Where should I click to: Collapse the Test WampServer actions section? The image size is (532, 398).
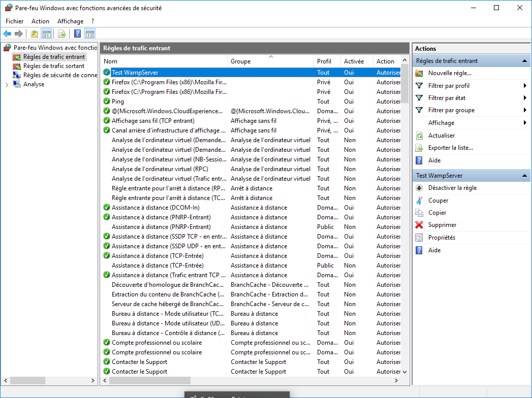(x=524, y=176)
